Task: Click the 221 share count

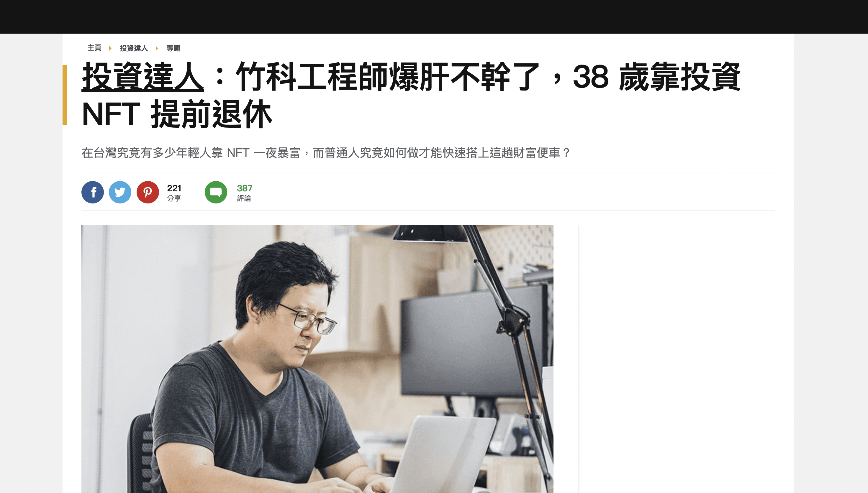Action: [174, 188]
